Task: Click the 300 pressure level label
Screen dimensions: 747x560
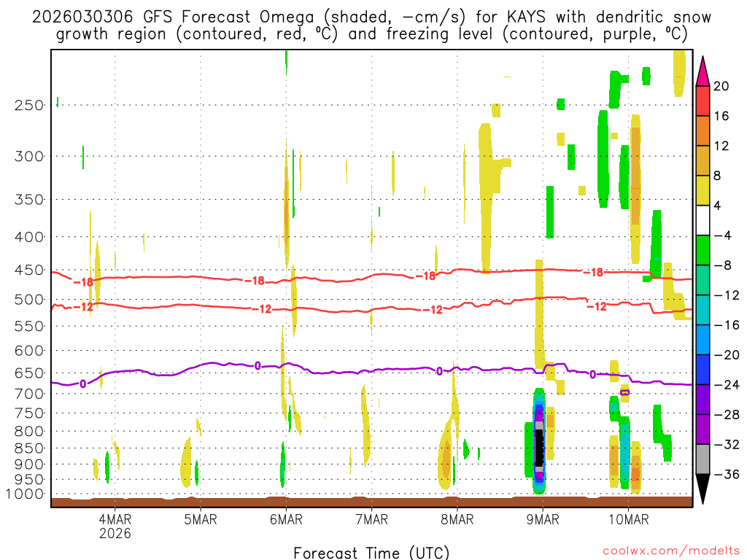Action: tap(29, 156)
